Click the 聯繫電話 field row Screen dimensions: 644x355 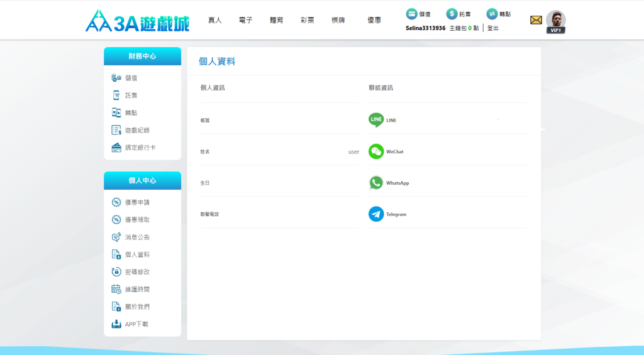[x=279, y=214]
